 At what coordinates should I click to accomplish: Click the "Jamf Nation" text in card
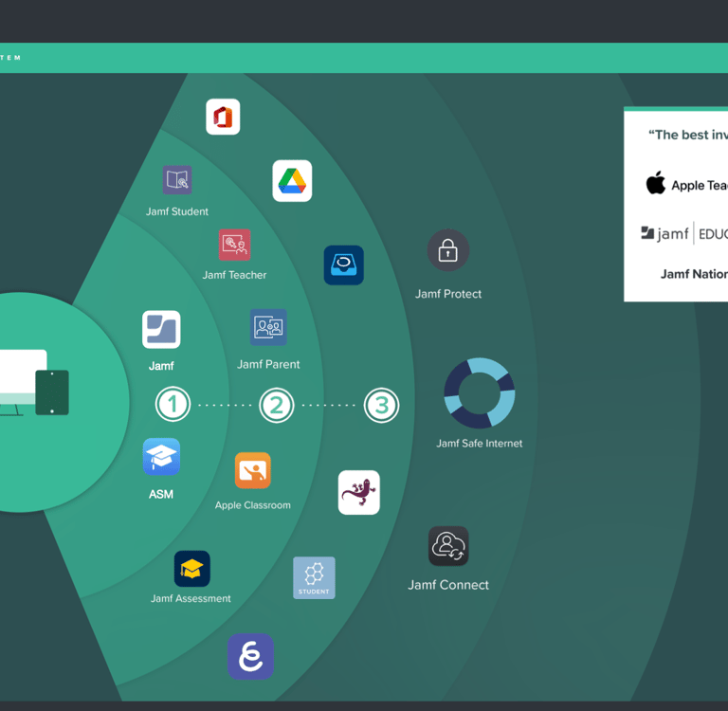[694, 274]
